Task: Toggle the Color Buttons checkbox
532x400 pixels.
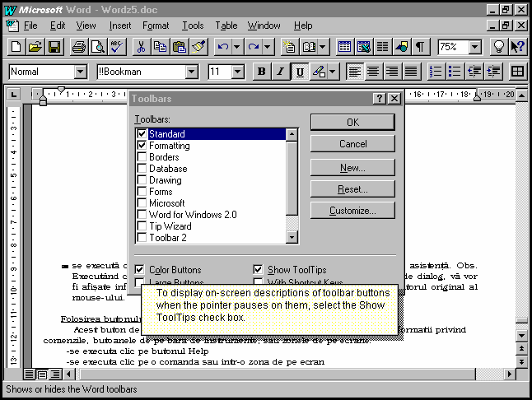Action: pyautogui.click(x=139, y=269)
